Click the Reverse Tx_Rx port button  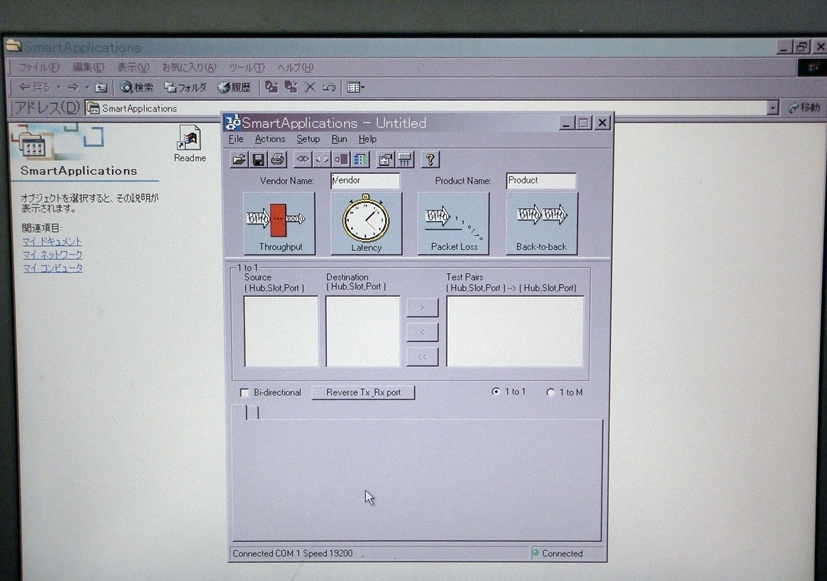click(363, 392)
